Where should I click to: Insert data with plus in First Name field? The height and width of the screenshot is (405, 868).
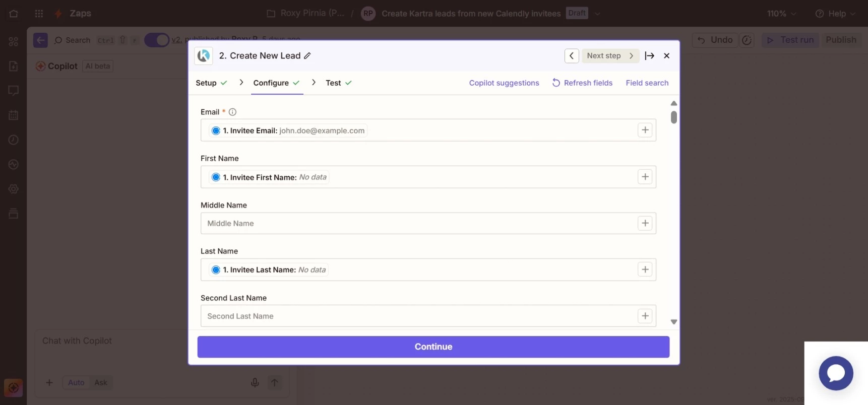[645, 177]
